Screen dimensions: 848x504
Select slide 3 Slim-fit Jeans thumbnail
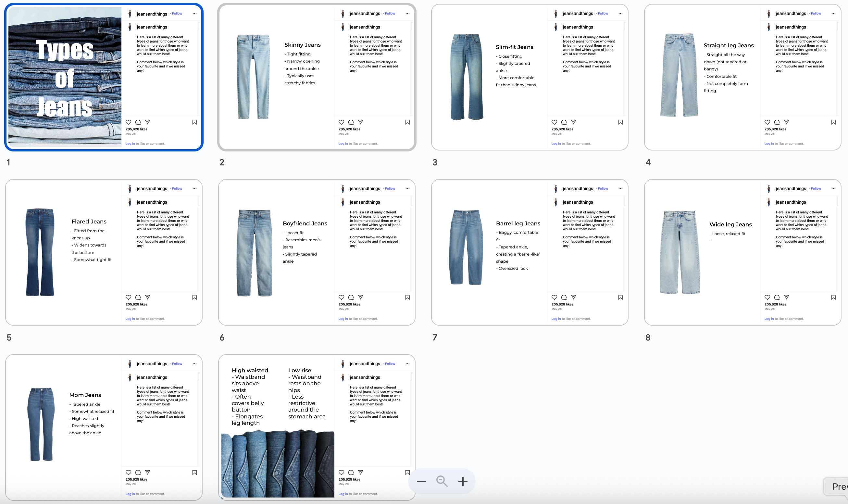click(x=529, y=77)
